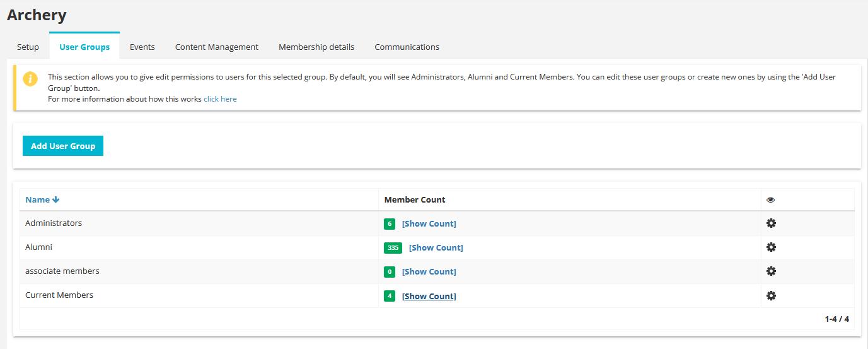Open settings gear for Administrators group
868x349 pixels.
coord(771,223)
